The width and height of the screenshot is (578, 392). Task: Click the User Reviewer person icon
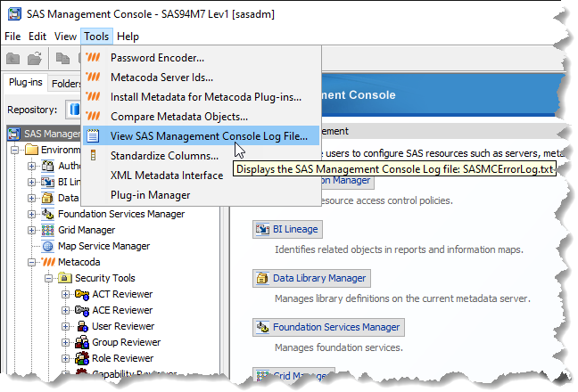(x=83, y=326)
